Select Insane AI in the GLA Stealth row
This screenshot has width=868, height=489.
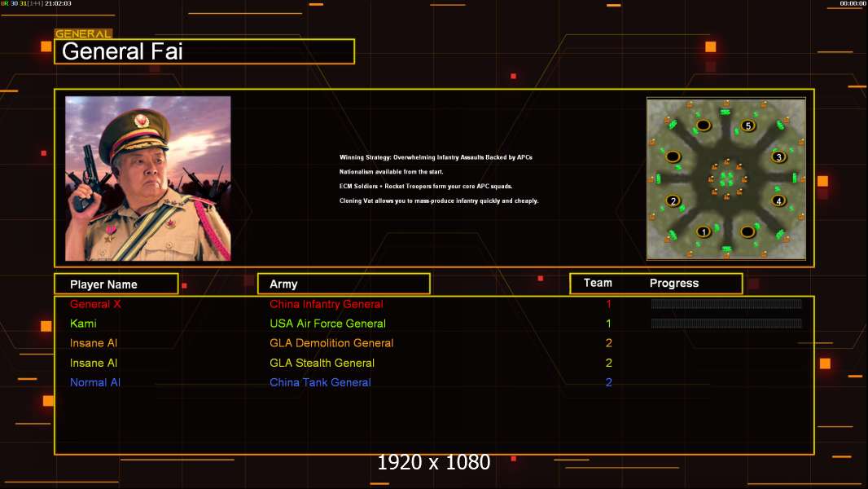pyautogui.click(x=94, y=363)
